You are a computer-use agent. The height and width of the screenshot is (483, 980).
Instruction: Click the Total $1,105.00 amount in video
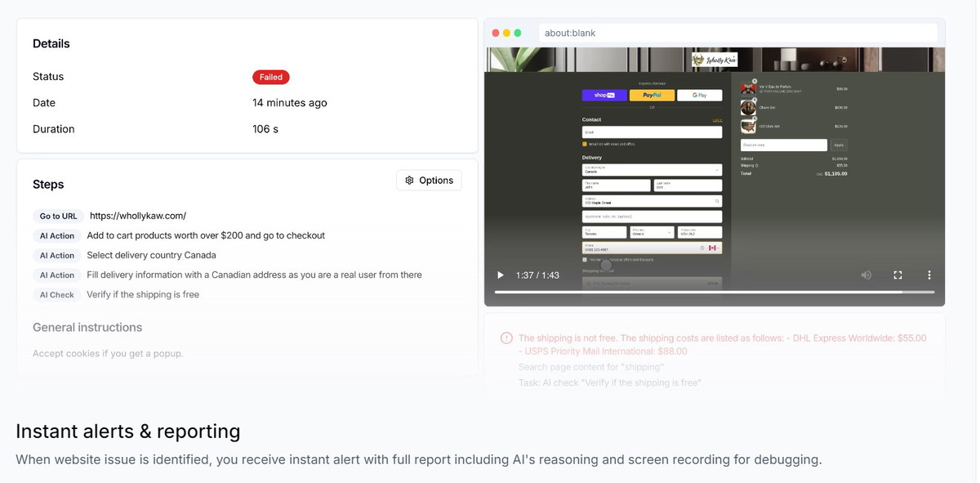click(x=835, y=173)
